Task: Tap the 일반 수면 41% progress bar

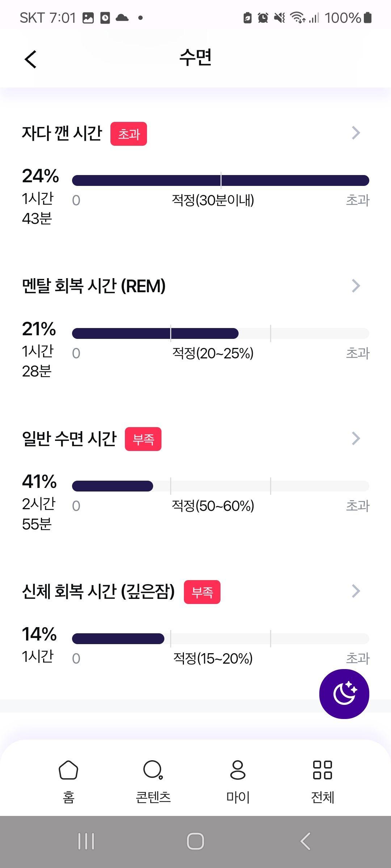Action: (220, 486)
